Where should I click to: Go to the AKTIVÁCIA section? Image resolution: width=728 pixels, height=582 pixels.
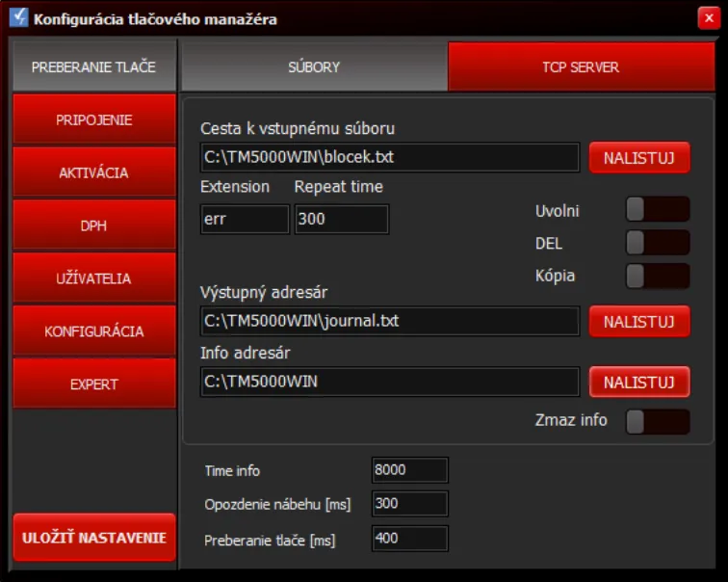pos(93,173)
